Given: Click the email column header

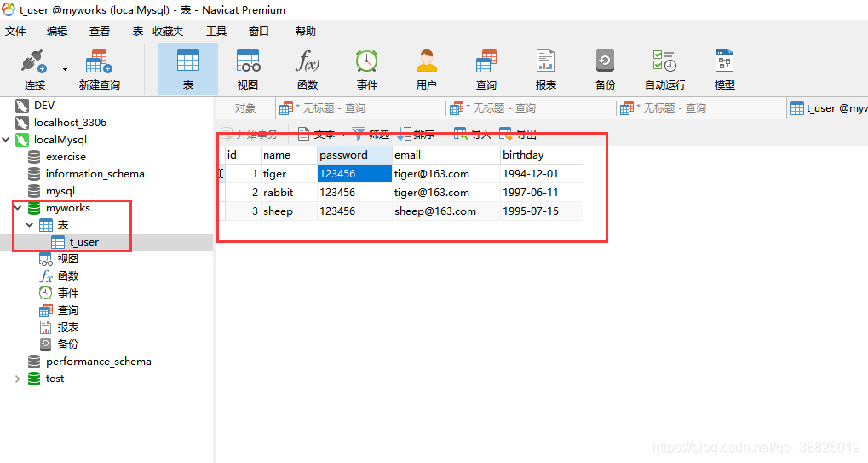Looking at the screenshot, I should coord(446,155).
